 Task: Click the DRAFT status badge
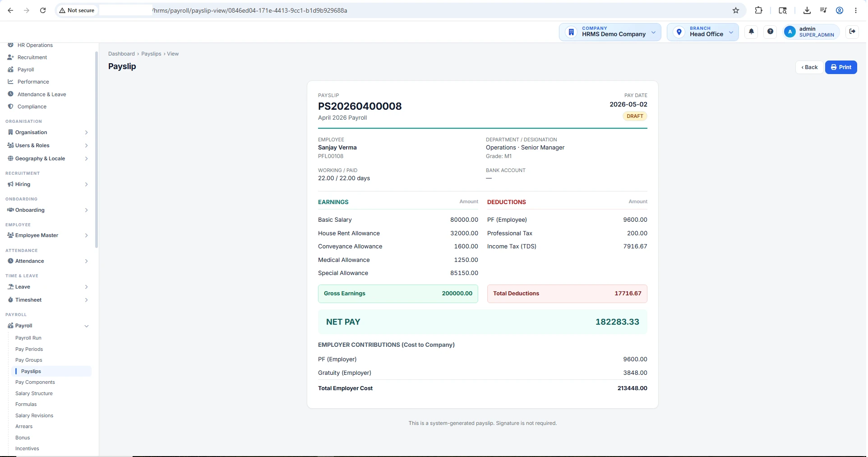(x=635, y=116)
